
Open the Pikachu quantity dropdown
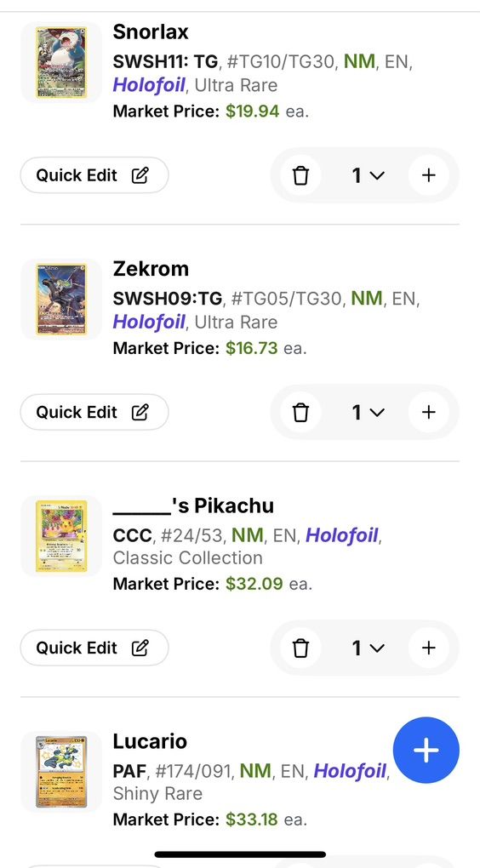click(x=368, y=648)
